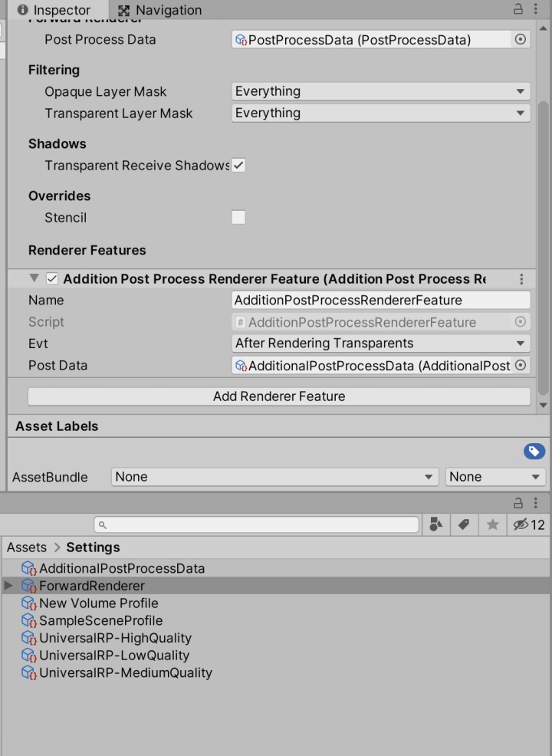Toggle hidden packages visibility showing 12

tap(529, 524)
